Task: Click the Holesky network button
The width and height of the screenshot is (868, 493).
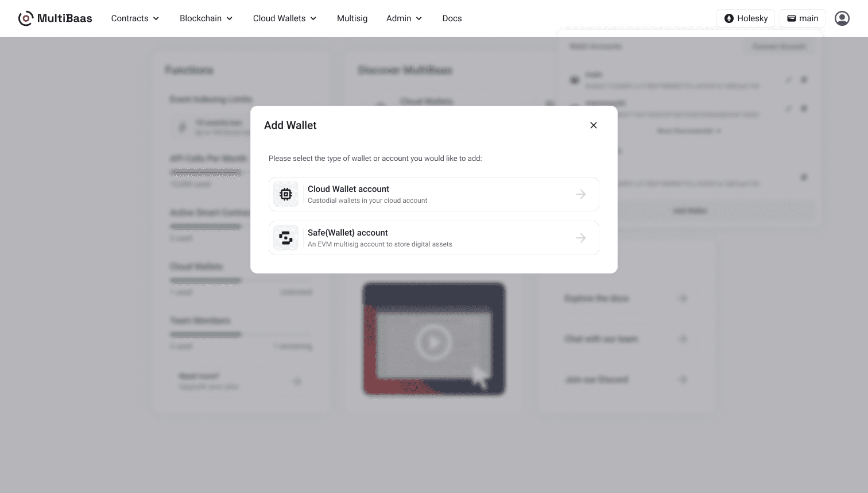Action: coord(746,18)
